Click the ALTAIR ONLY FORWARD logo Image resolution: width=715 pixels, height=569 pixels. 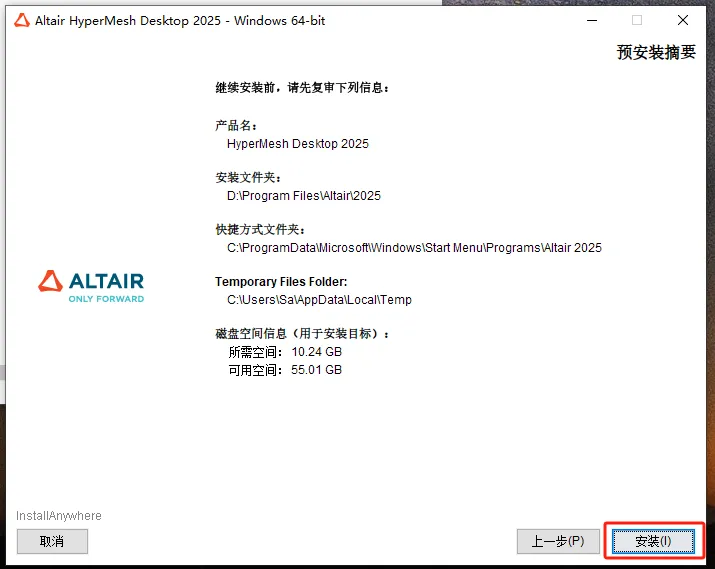[91, 287]
